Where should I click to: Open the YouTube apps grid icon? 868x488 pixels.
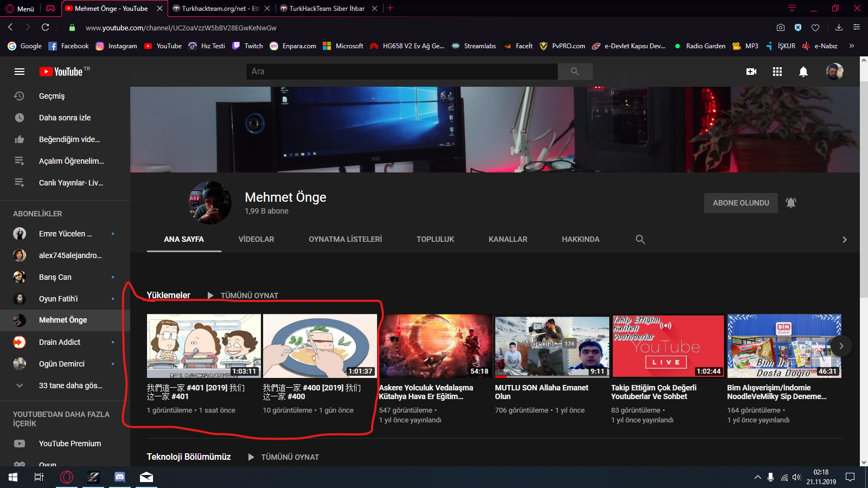coord(777,72)
